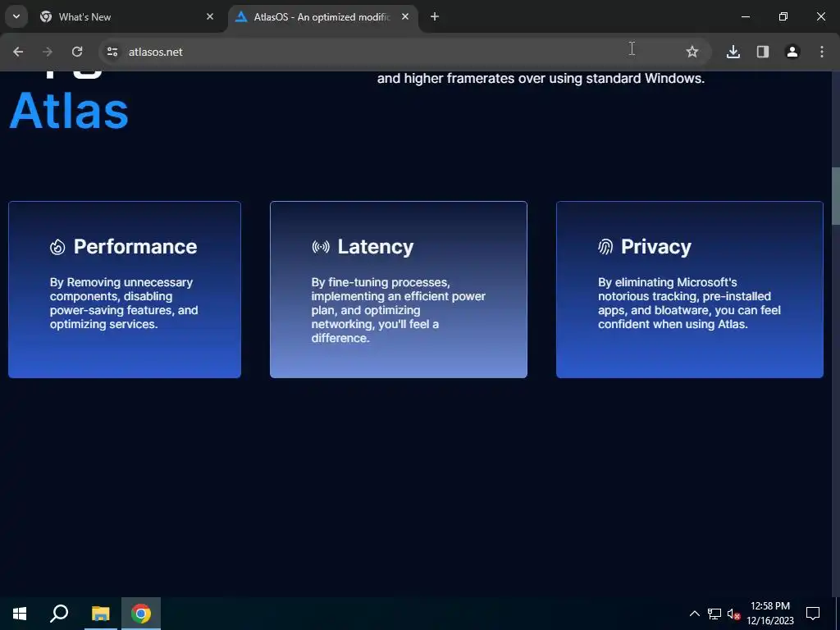840x630 pixels.
Task: Click the blue Atlas heading
Action: [x=69, y=111]
